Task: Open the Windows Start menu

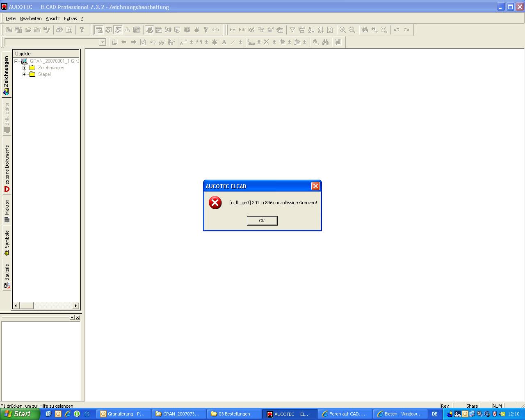Action: (20, 414)
